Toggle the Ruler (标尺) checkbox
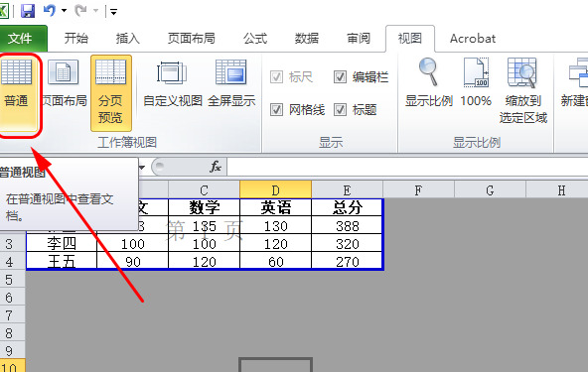This screenshot has width=588, height=372. pyautogui.click(x=276, y=77)
